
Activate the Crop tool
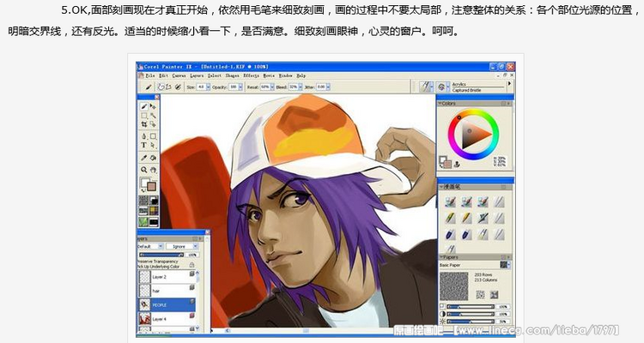click(144, 123)
